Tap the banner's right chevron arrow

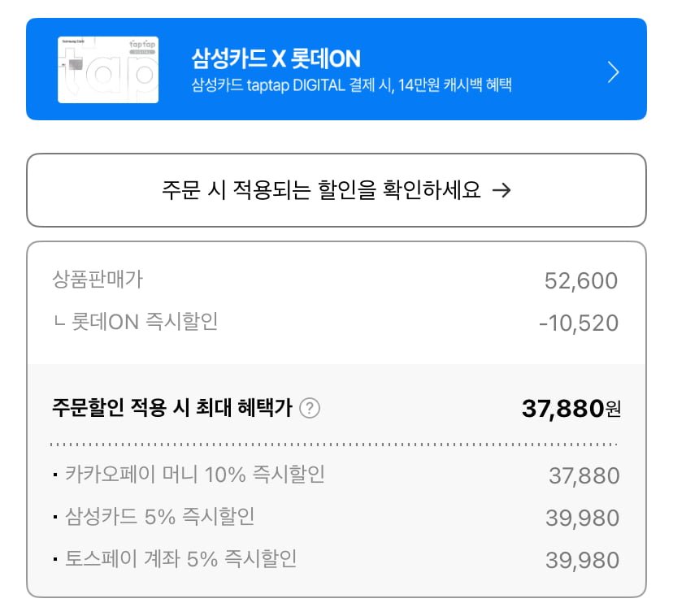(x=614, y=72)
